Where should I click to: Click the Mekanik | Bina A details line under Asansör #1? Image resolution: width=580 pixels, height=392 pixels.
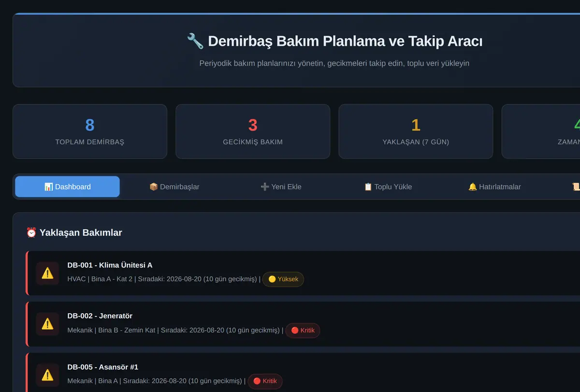coord(157,381)
